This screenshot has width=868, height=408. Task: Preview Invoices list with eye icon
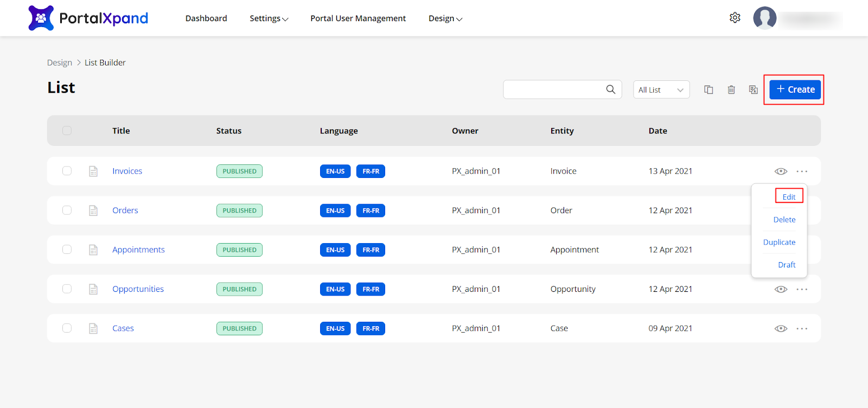[781, 171]
